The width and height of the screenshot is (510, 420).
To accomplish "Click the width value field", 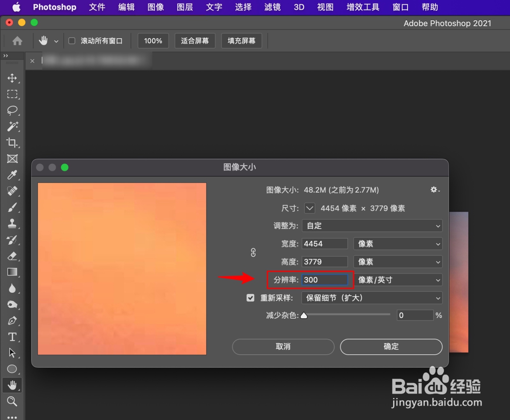I will coord(324,244).
